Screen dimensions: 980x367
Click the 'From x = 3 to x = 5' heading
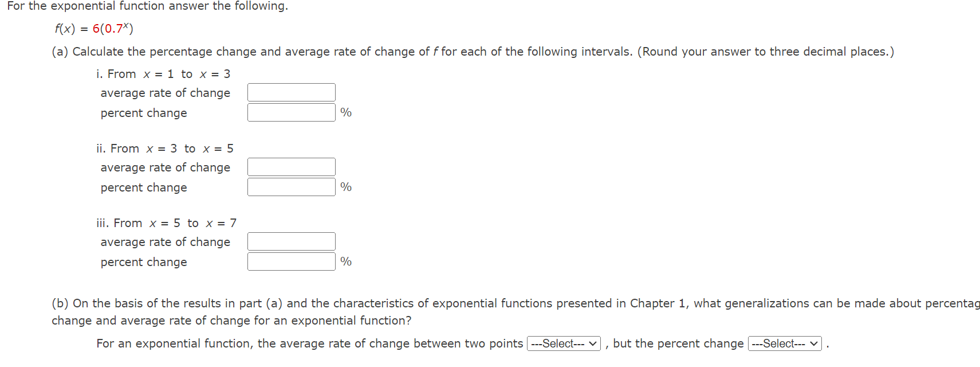coord(164,148)
